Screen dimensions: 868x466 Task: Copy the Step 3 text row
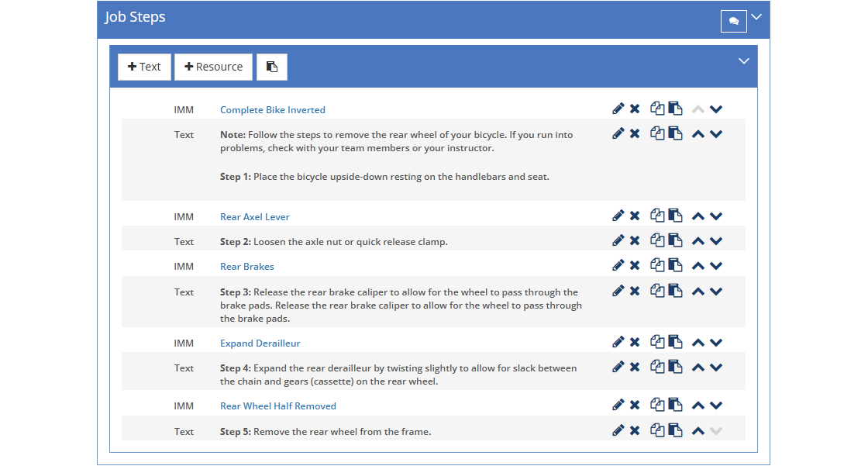point(657,291)
